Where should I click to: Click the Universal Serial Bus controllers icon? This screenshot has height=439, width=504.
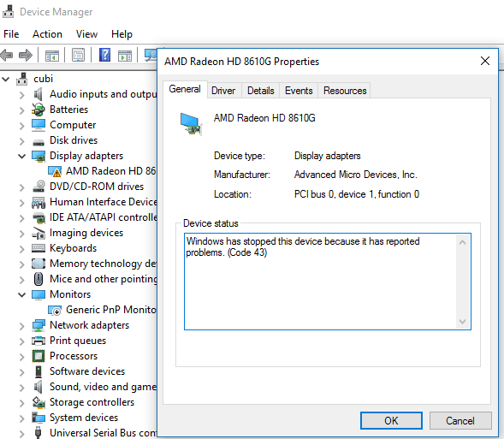coord(38,432)
